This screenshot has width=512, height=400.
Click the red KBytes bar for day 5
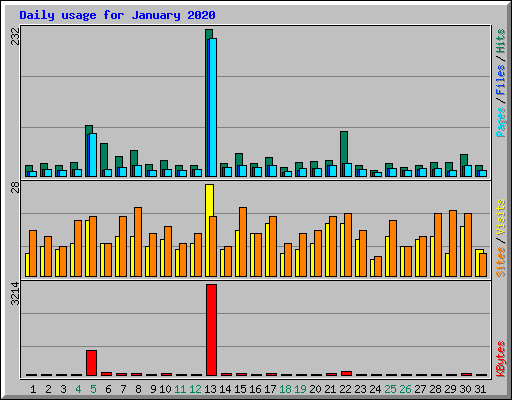click(x=91, y=363)
